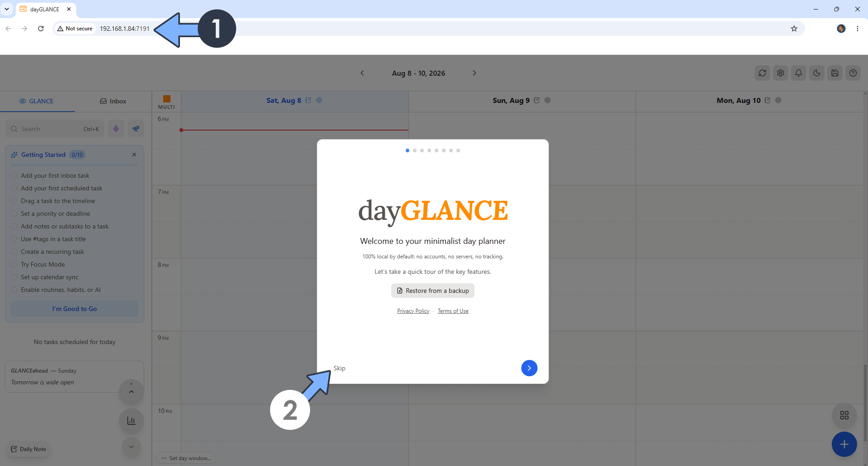
Task: Open the settings gear in header
Action: (781, 73)
